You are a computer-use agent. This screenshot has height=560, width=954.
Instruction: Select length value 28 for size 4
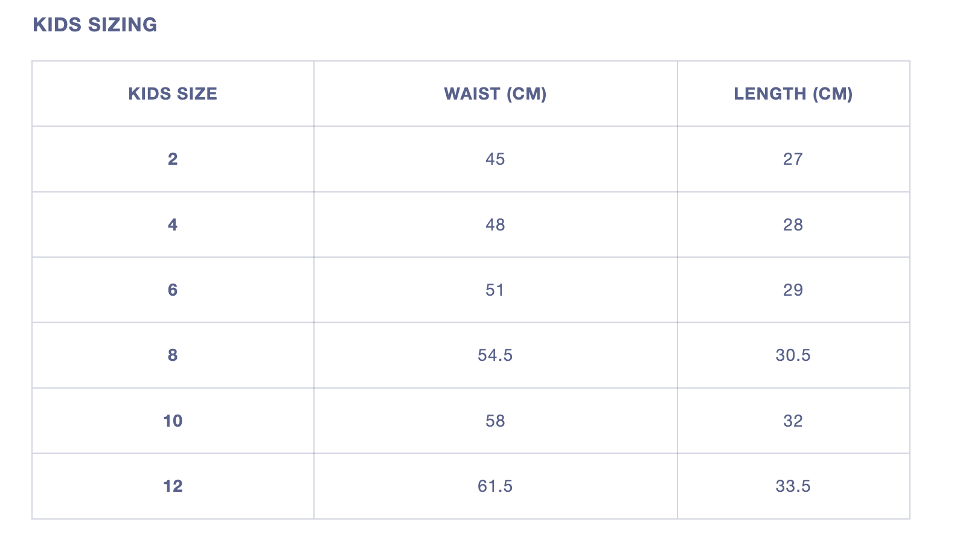tap(793, 225)
